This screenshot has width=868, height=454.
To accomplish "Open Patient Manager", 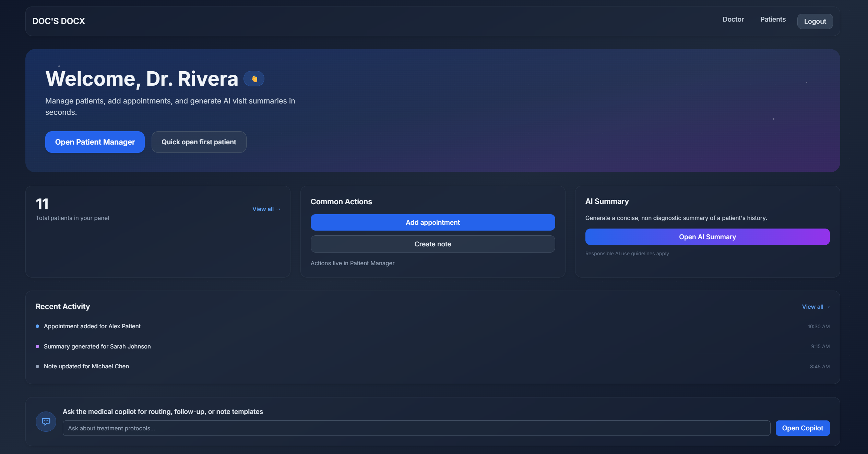I will click(95, 142).
